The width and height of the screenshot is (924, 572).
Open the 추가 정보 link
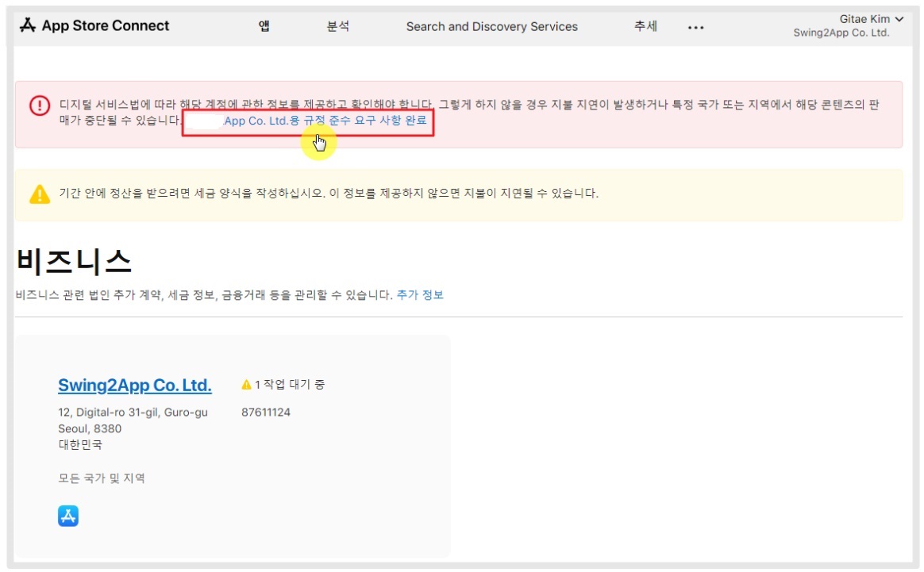420,294
